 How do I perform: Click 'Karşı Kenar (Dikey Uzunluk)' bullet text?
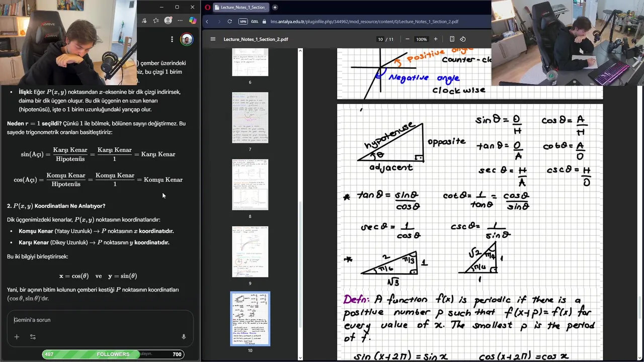click(94, 242)
